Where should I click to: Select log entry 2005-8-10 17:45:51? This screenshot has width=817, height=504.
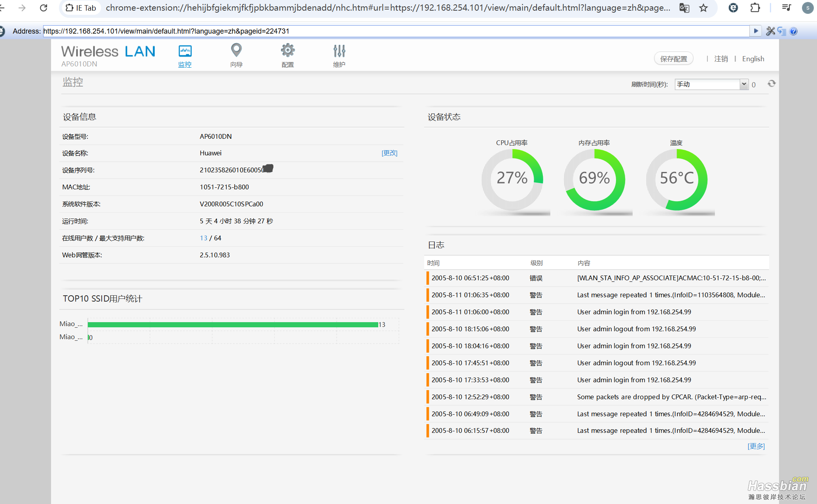coord(597,363)
